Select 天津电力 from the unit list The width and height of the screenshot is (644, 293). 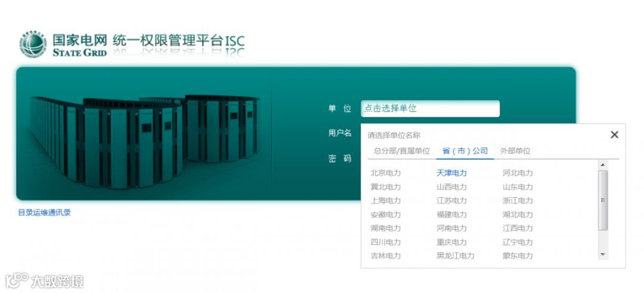(451, 173)
